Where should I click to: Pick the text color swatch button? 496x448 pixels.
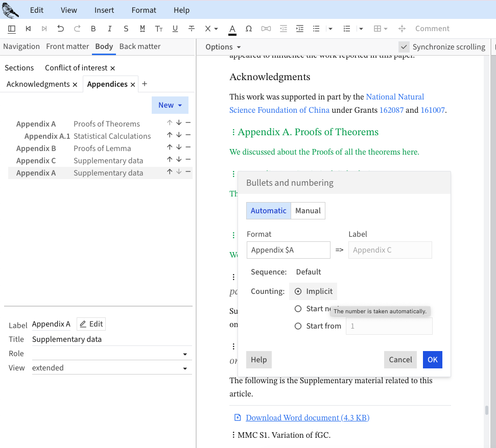tap(232, 29)
